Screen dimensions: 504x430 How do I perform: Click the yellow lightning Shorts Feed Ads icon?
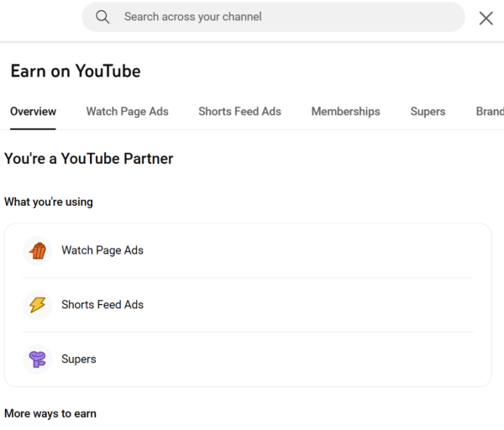coord(37,305)
